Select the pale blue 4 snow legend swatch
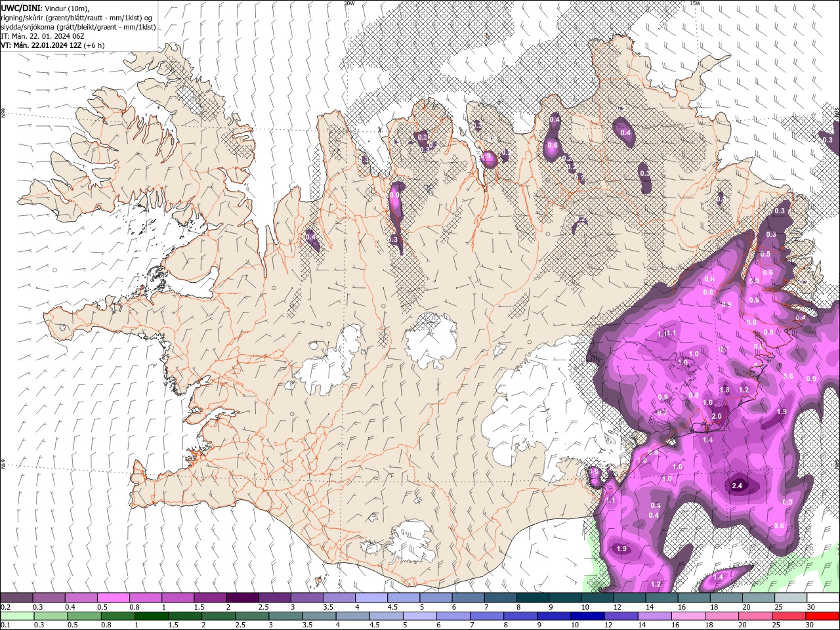 (371, 598)
